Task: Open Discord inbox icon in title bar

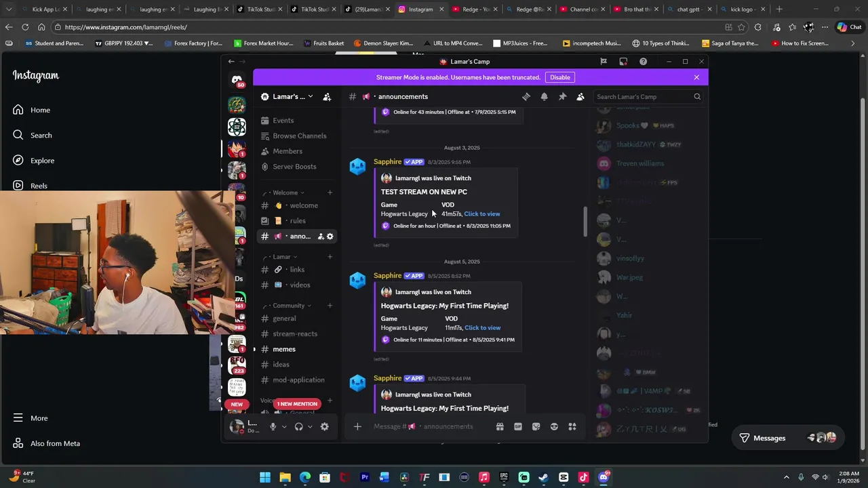Action: tap(623, 62)
